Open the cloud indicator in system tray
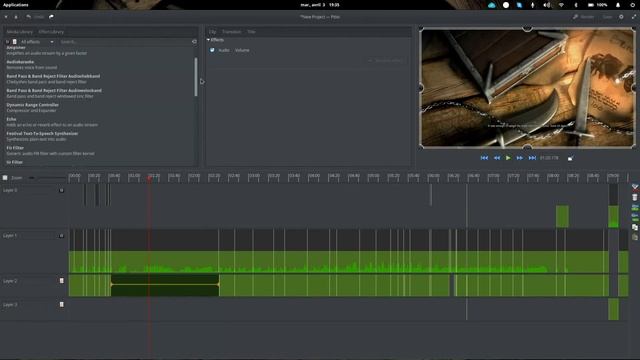 [491, 5]
